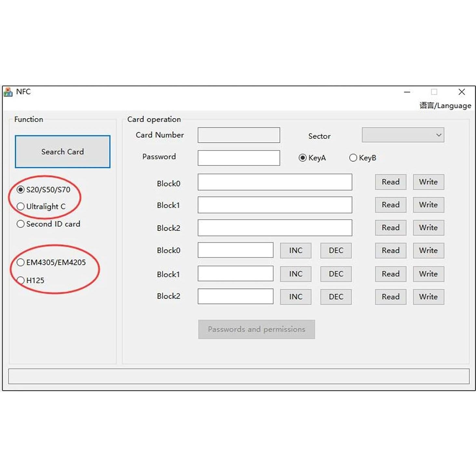The image size is (476, 476).
Task: Click the Write button for Block2 value row
Action: pyautogui.click(x=428, y=297)
